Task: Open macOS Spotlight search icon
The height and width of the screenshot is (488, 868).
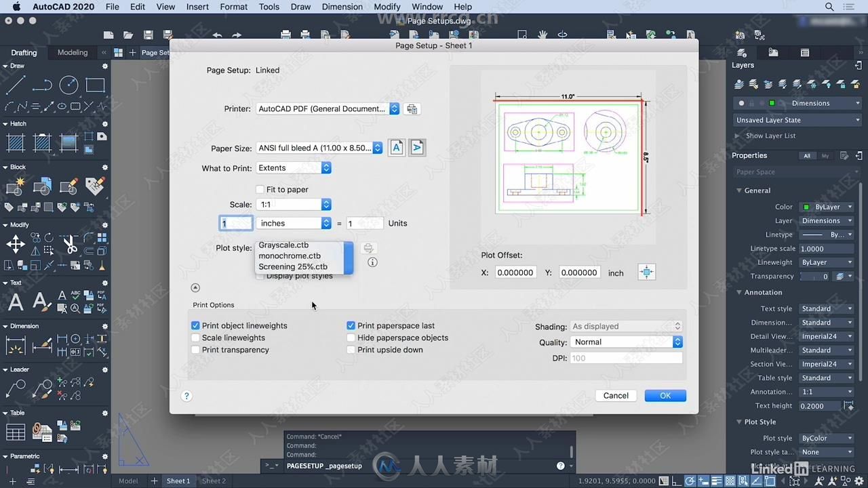Action: [829, 7]
